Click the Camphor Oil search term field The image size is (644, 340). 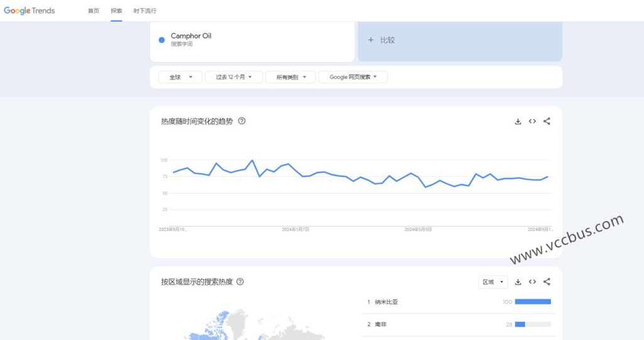pyautogui.click(x=252, y=40)
